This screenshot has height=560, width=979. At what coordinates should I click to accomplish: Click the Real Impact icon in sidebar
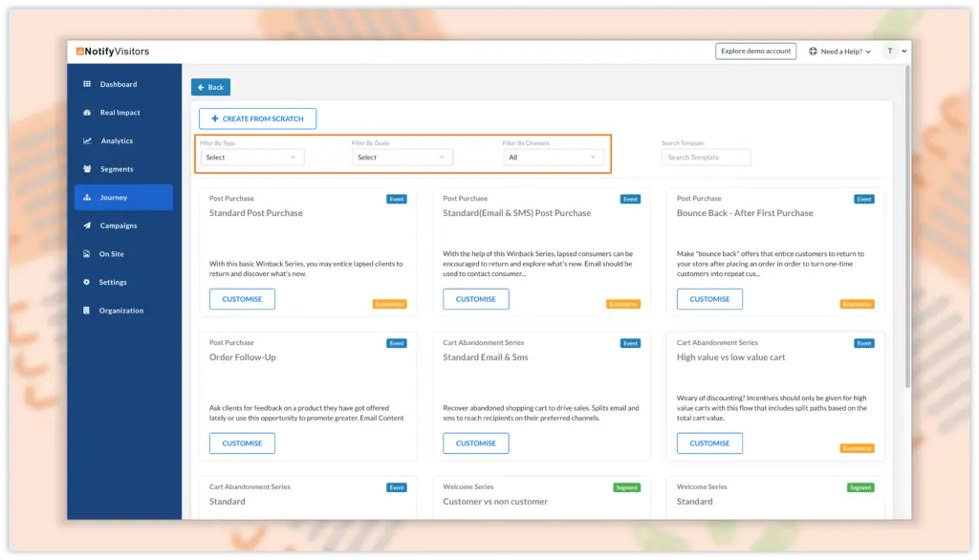tap(87, 113)
